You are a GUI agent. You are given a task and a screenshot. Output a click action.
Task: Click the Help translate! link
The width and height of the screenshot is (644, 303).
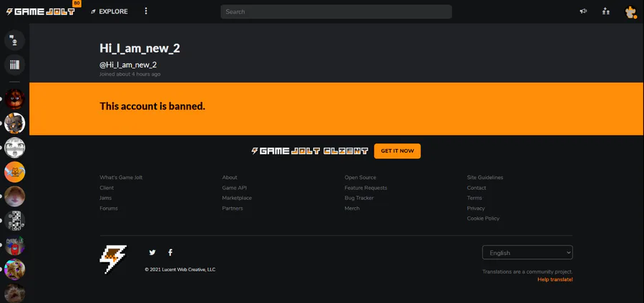click(555, 279)
